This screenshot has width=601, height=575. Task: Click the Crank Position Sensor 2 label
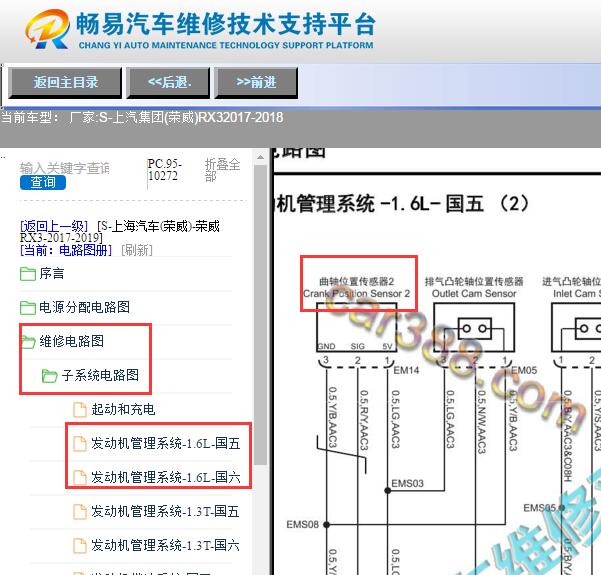tap(356, 294)
